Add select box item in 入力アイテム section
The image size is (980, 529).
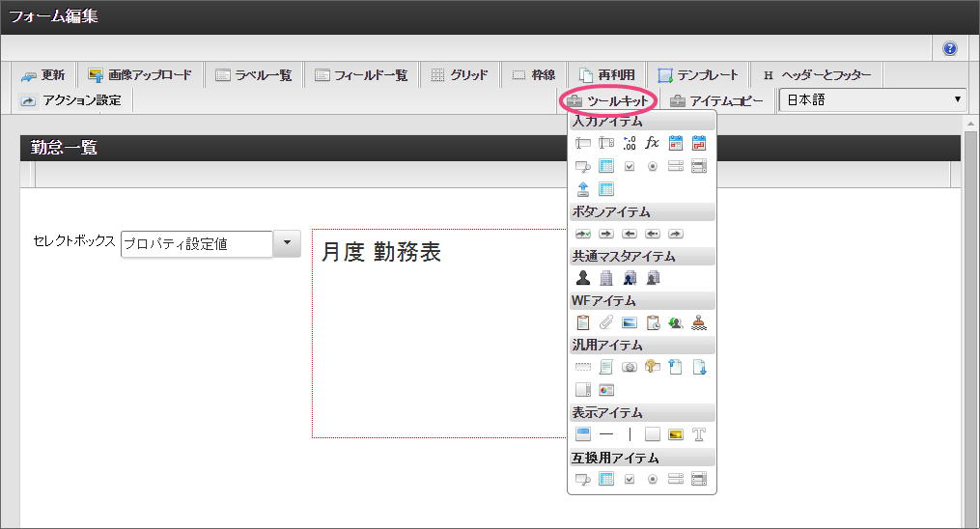click(x=676, y=166)
